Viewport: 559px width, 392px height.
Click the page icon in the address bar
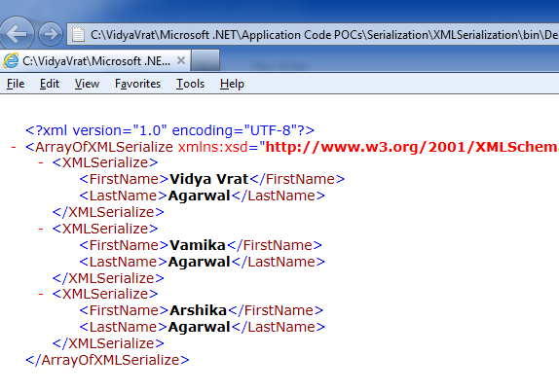coord(78,34)
